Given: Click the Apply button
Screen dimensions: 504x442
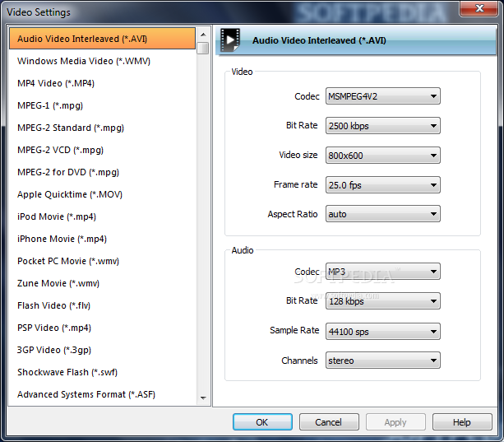Looking at the screenshot, I should click(x=395, y=421).
